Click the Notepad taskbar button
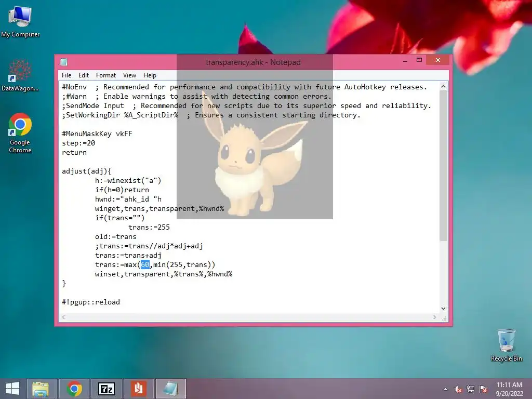Viewport: 532px width, 399px height. tap(170, 389)
